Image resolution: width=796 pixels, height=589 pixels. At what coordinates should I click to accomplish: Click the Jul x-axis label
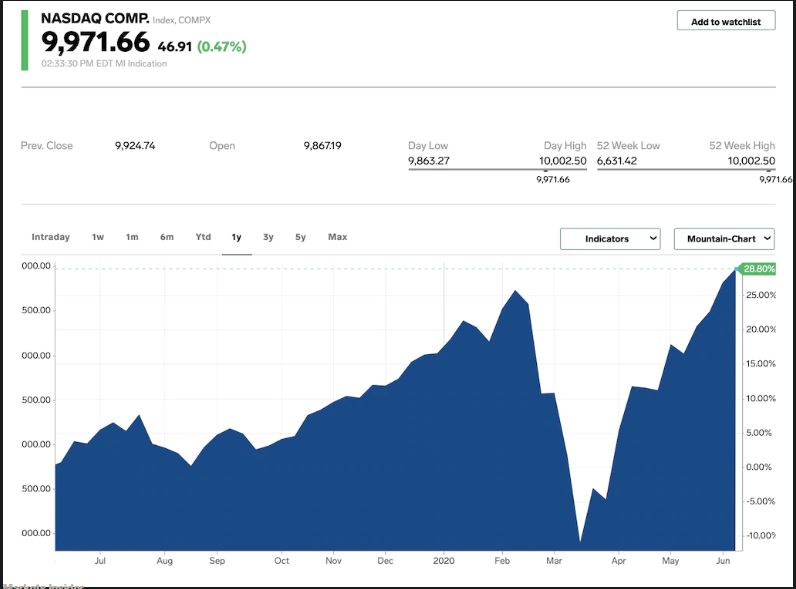100,561
